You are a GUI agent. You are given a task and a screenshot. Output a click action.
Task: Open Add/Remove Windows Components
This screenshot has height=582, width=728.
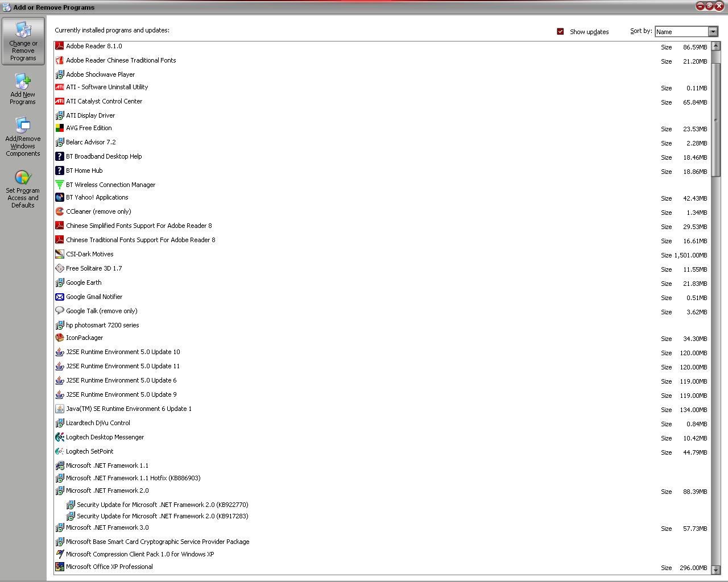click(23, 137)
